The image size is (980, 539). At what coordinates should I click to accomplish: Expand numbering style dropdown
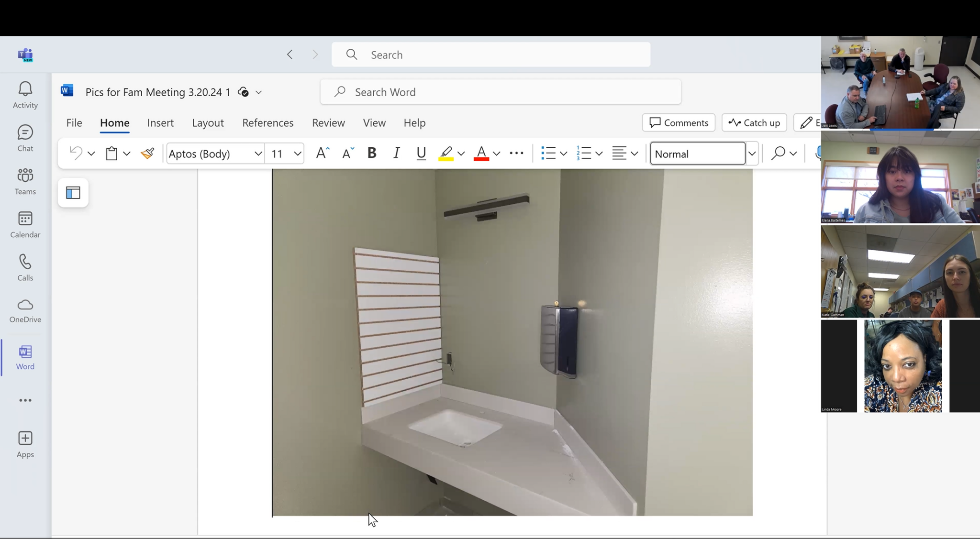(x=599, y=154)
